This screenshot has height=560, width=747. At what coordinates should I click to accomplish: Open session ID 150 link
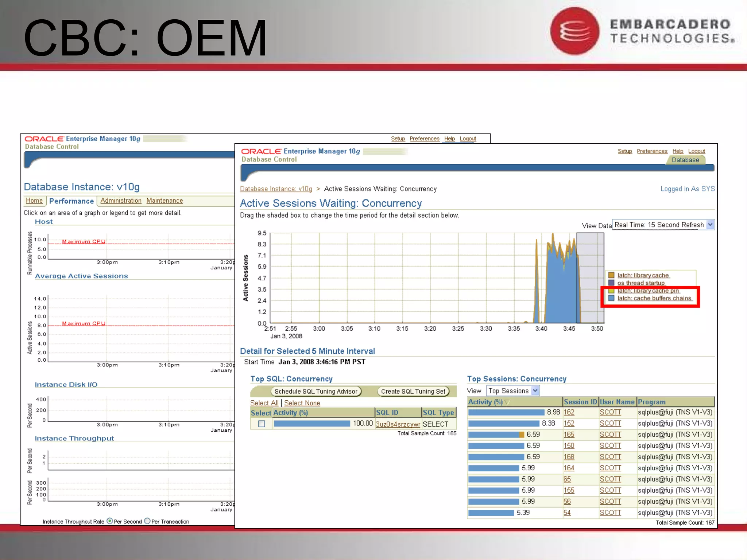(x=569, y=446)
